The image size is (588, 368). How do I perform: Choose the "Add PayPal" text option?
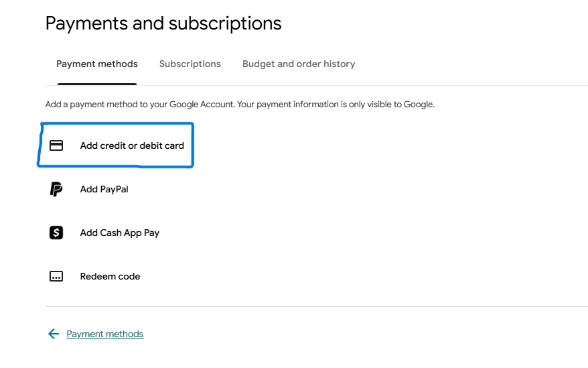pyautogui.click(x=104, y=189)
